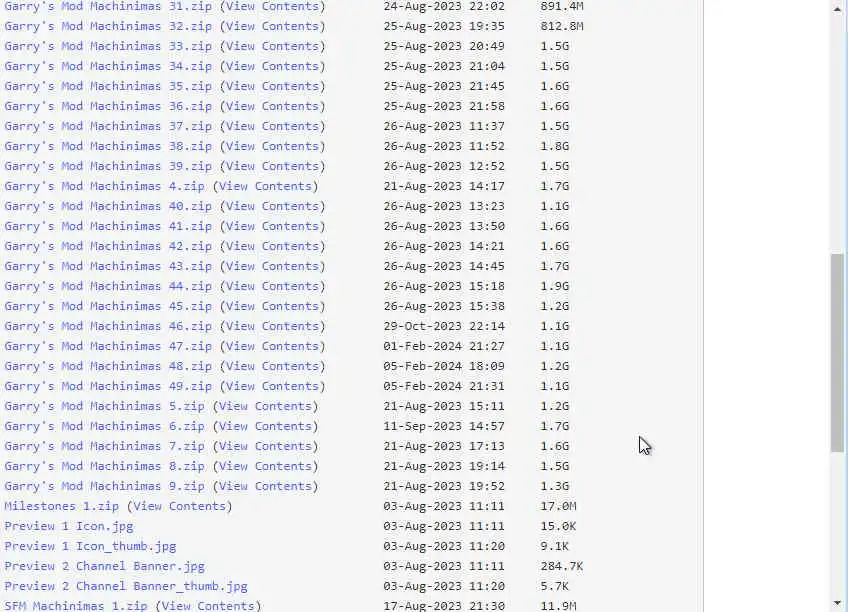This screenshot has height=612, width=848.
Task: View Contents of Machinimas 33.zip
Action: click(x=273, y=46)
